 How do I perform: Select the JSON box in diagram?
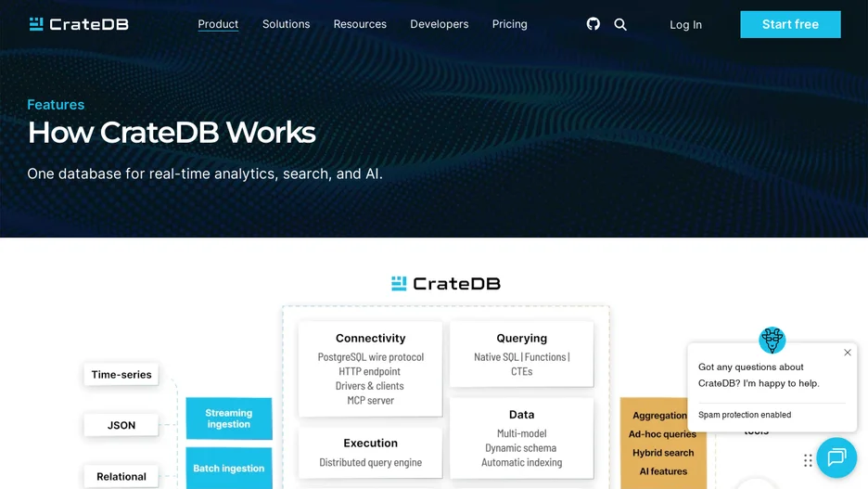tap(121, 425)
